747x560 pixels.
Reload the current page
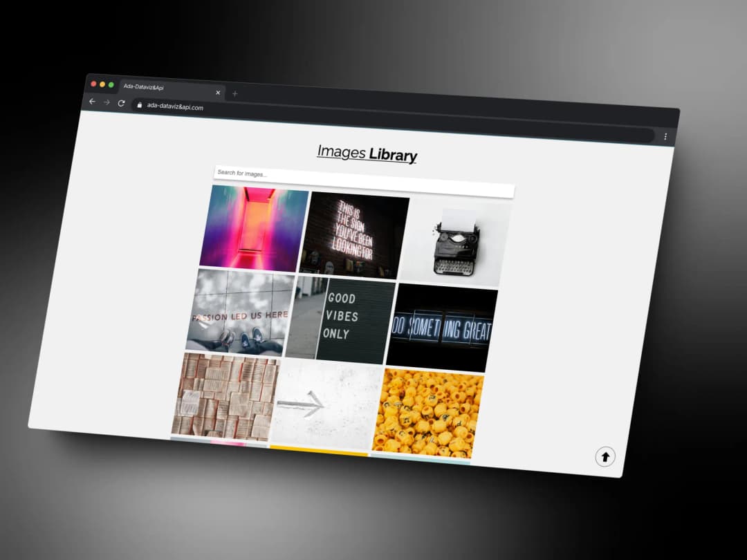coord(121,103)
